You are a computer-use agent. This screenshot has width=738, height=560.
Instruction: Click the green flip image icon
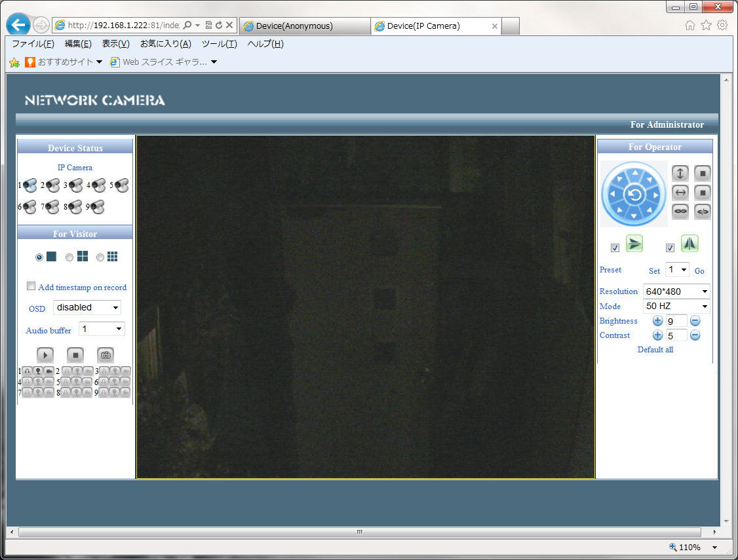634,244
